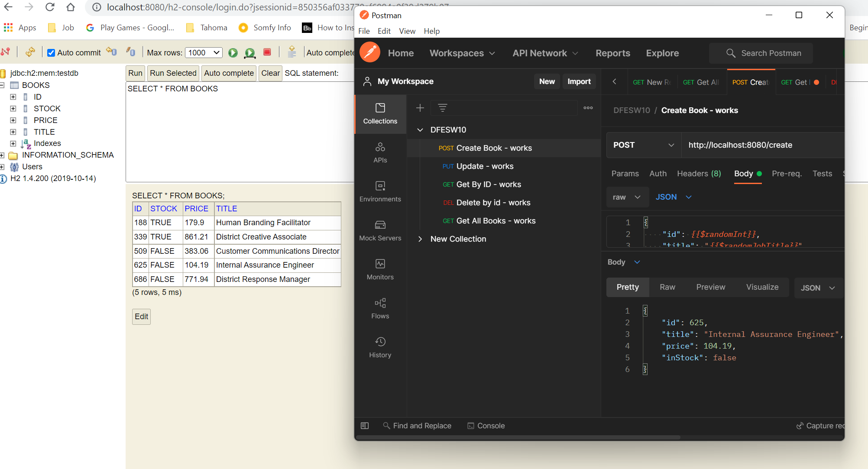The height and width of the screenshot is (469, 868).
Task: Open the Collections panel in Postman sidebar
Action: [380, 113]
